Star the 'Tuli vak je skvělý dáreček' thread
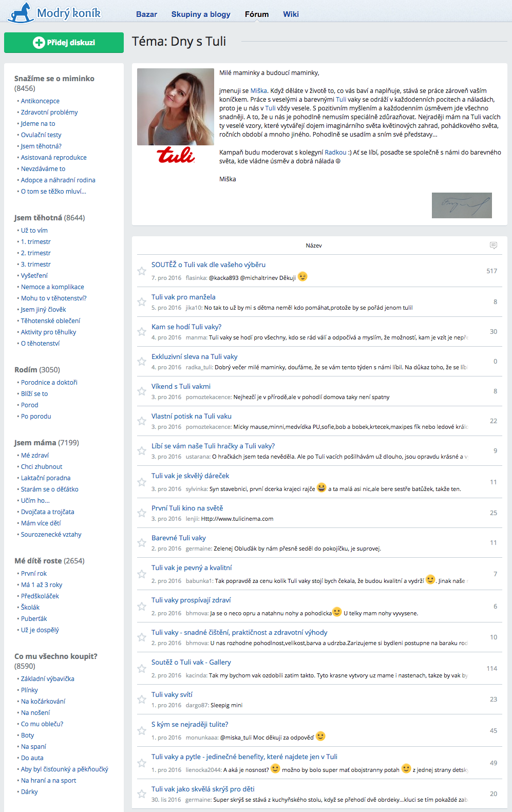 pyautogui.click(x=142, y=482)
